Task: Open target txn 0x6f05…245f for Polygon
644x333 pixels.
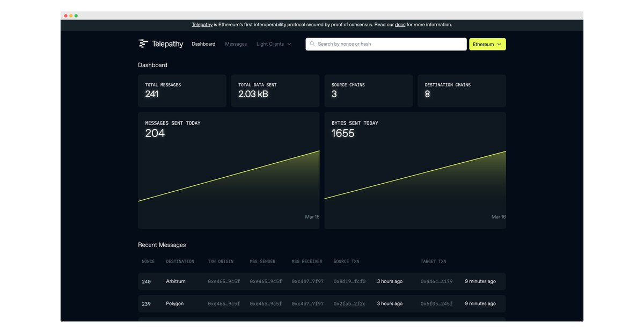Action: pyautogui.click(x=436, y=303)
